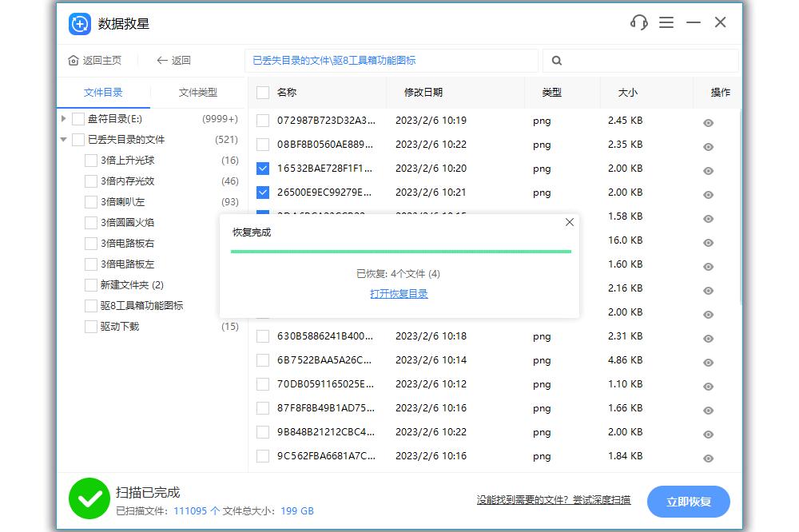Check the 驱8工具箱功能图标 folder checkbox

(90, 305)
